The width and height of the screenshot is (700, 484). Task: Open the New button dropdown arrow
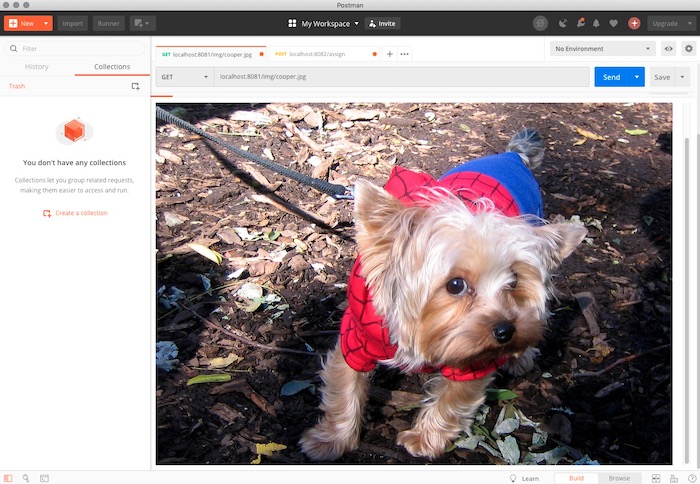pos(46,23)
